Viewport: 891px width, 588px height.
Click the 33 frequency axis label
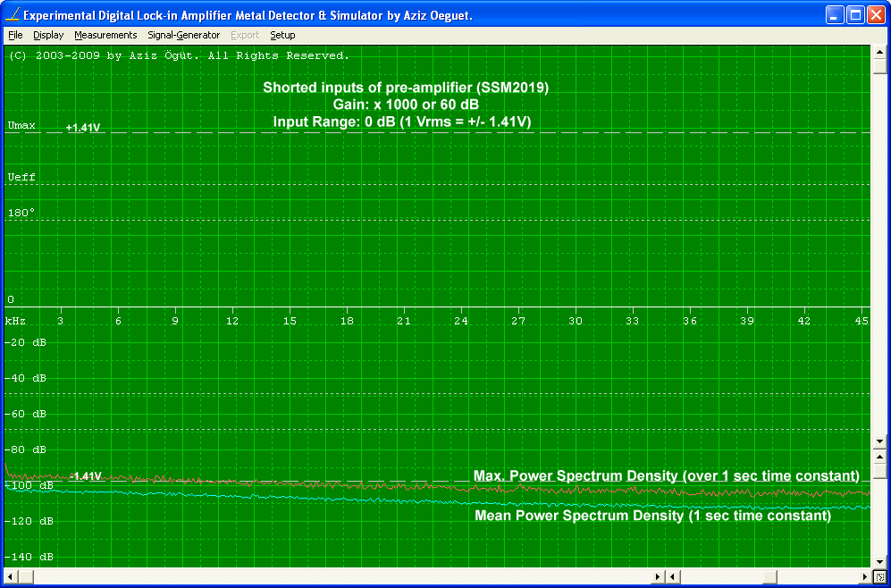(x=633, y=321)
